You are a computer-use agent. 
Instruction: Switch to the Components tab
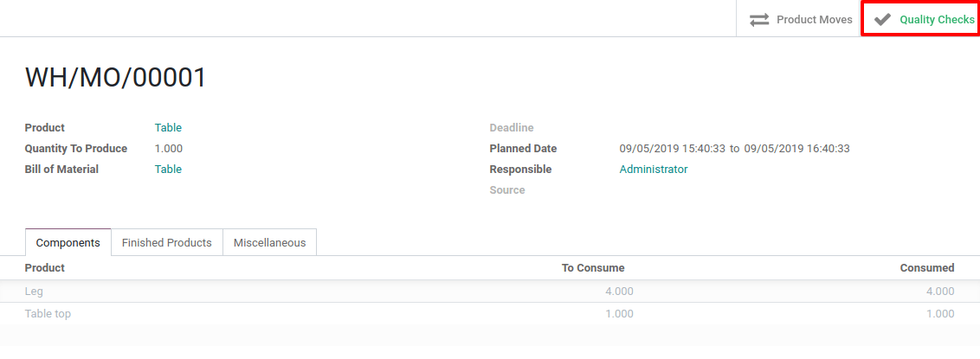point(68,242)
